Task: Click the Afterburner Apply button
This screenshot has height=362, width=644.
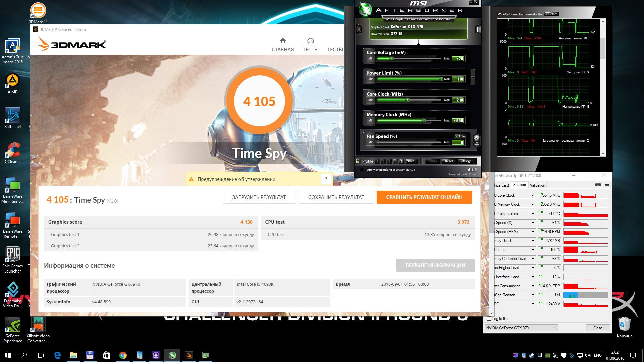Action: coord(433,161)
